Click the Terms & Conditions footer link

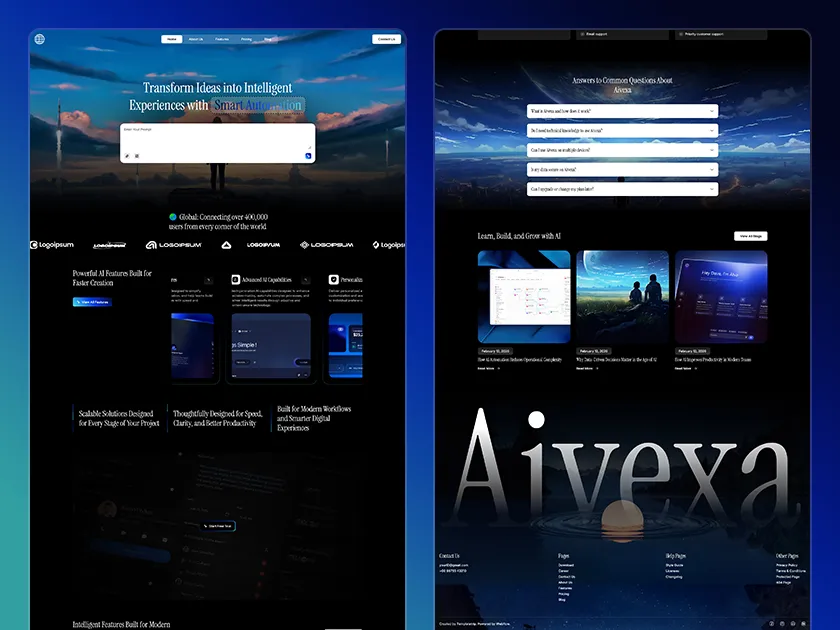(791, 571)
